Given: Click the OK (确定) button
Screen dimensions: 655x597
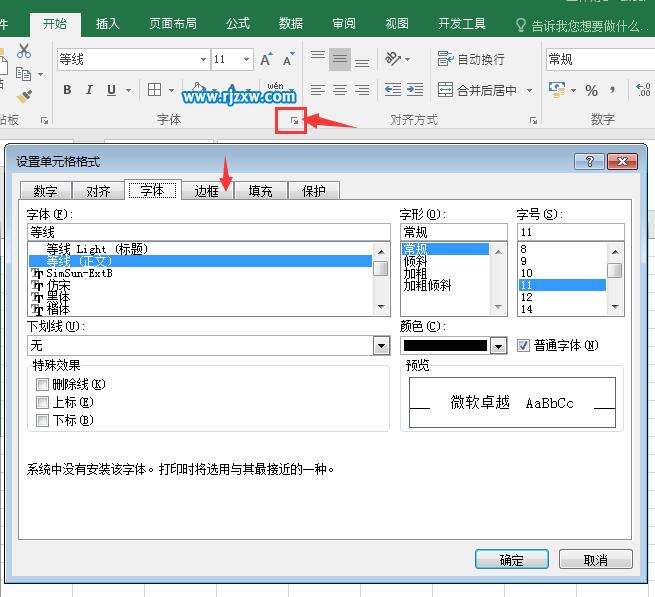Looking at the screenshot, I should 512,559.
